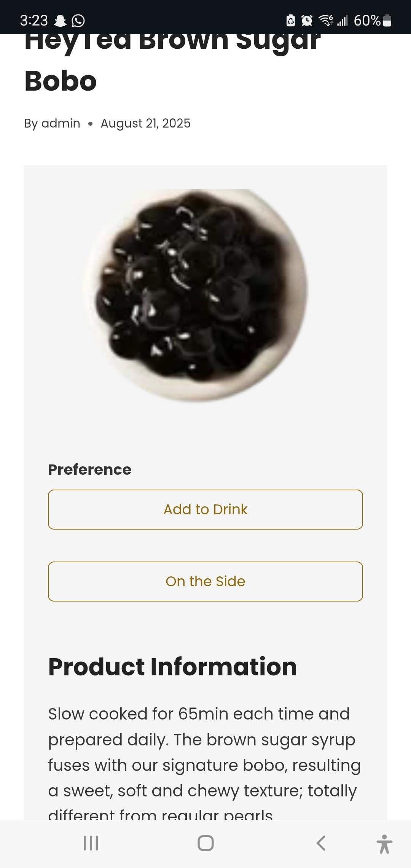Tap the August 21, 2025 post date

pyautogui.click(x=145, y=123)
